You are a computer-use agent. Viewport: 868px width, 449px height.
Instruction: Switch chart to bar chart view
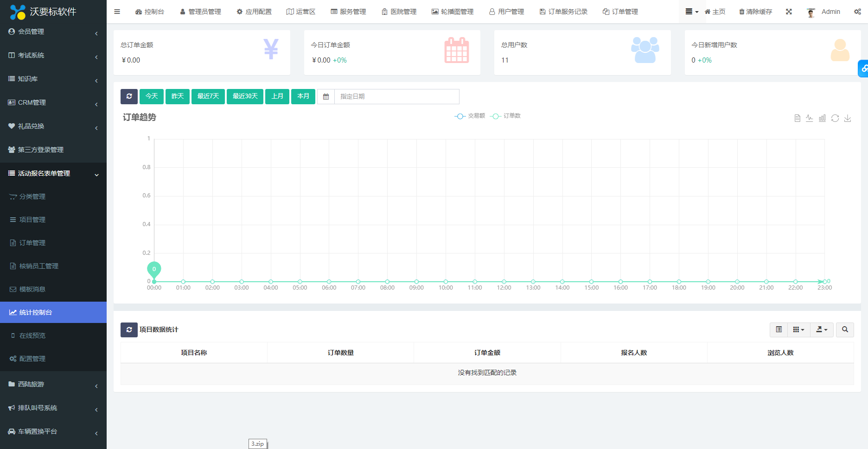click(822, 118)
